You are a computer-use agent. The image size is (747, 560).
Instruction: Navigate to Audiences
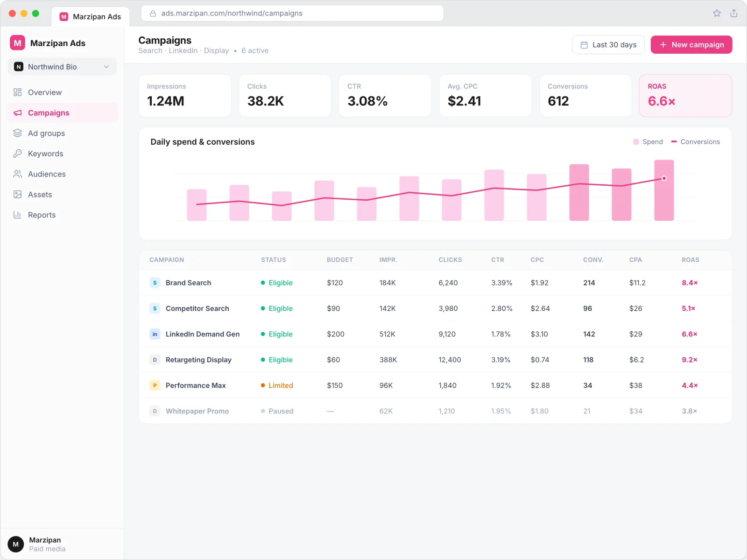(x=62, y=174)
